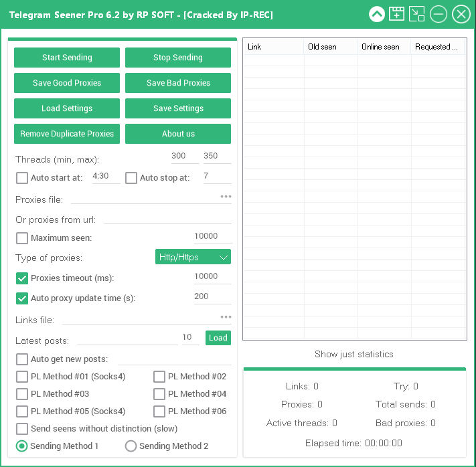
Task: Click the Links file path field
Action: [141, 319]
